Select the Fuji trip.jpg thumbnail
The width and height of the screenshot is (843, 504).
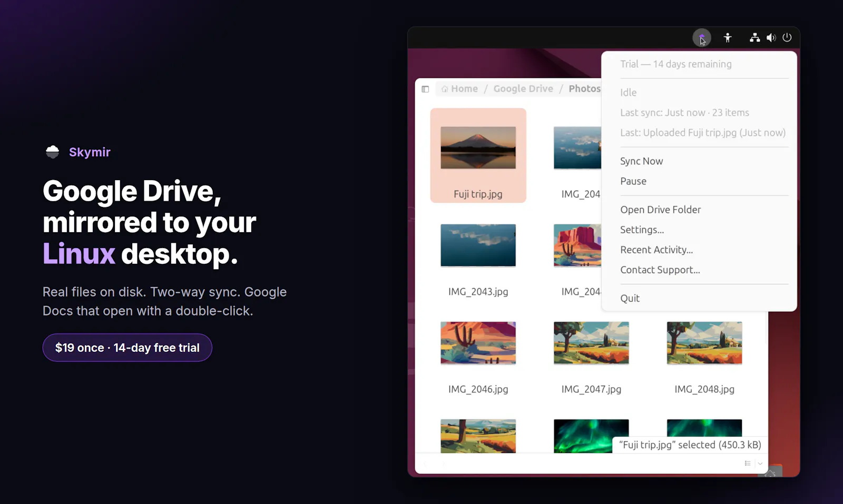click(478, 147)
